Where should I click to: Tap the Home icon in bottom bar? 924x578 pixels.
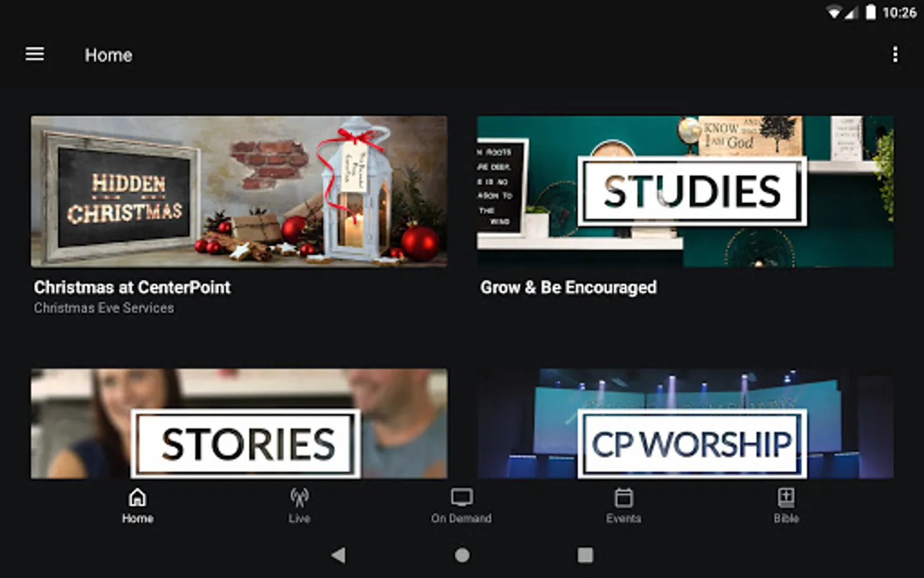pyautogui.click(x=137, y=497)
